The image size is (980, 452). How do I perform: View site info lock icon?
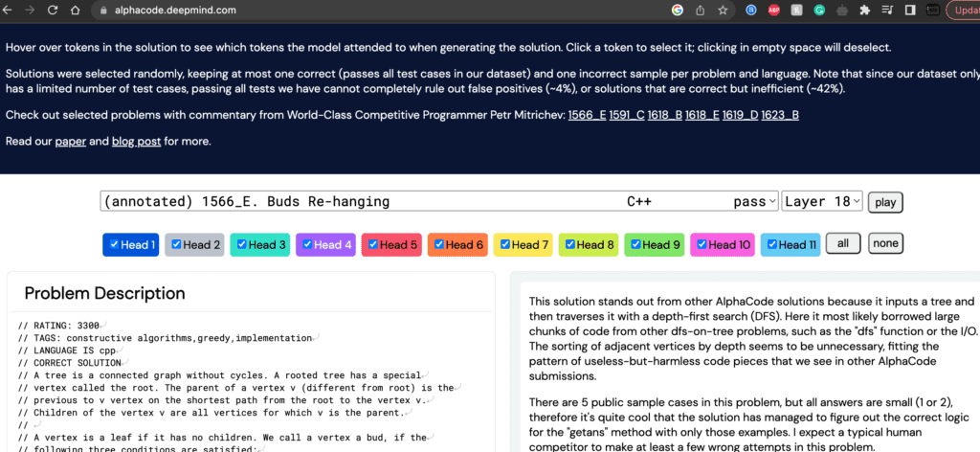103,10
